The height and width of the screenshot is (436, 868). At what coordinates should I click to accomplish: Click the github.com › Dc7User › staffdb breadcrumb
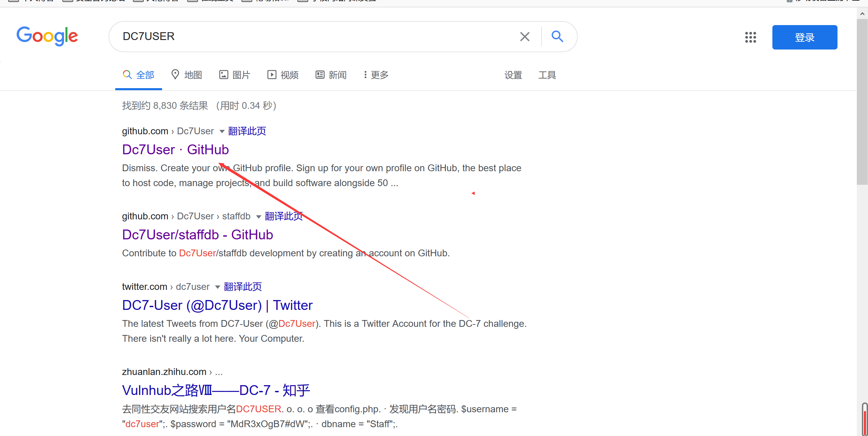pyautogui.click(x=186, y=216)
